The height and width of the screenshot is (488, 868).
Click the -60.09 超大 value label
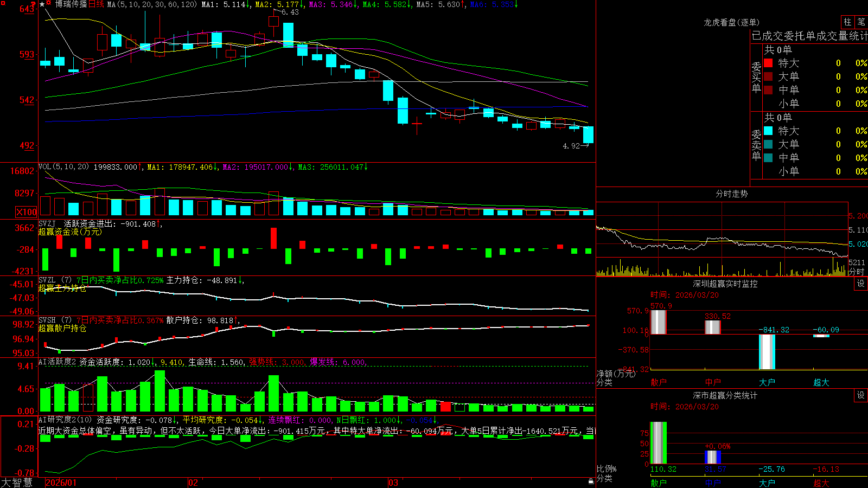(826, 330)
